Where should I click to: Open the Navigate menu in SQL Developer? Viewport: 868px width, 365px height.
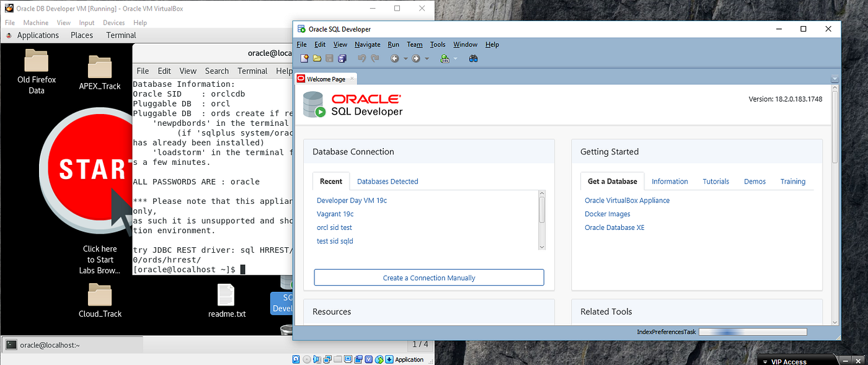[368, 45]
